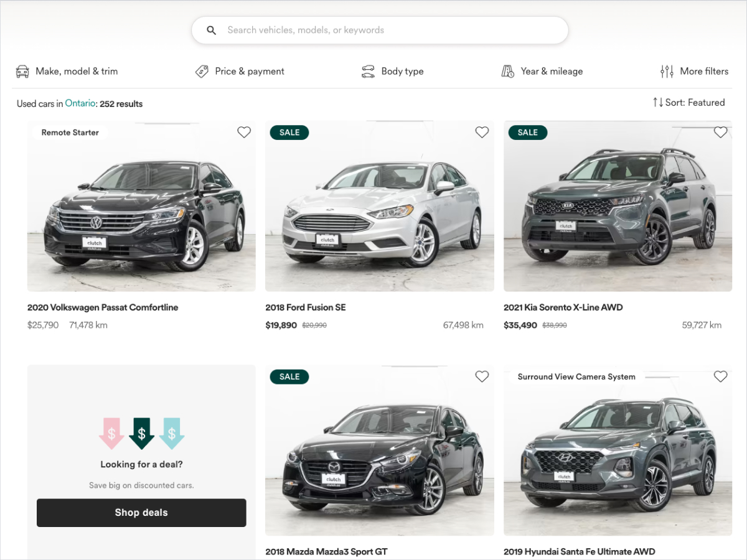Click the Shop deals button
This screenshot has height=560, width=747.
[141, 513]
